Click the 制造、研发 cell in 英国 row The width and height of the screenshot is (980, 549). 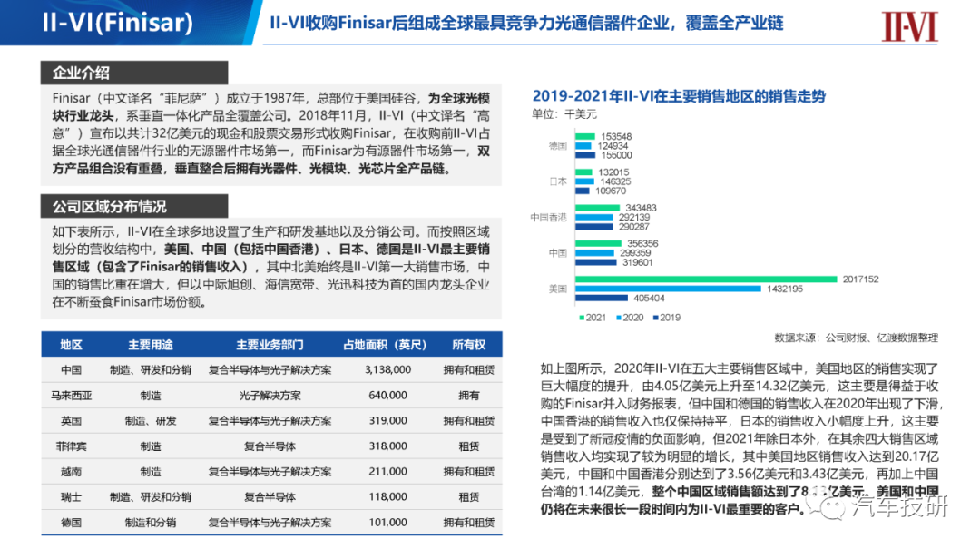click(x=151, y=421)
